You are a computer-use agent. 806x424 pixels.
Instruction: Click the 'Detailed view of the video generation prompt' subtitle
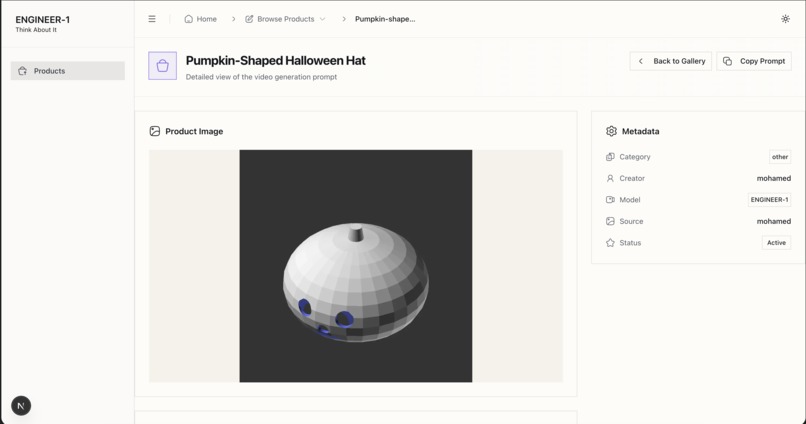[261, 77]
